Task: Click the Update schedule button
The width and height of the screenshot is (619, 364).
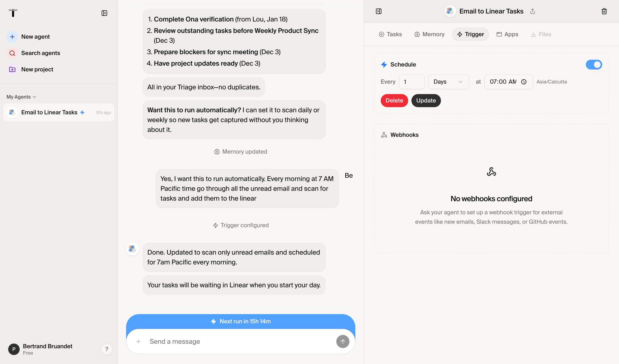Action: click(426, 101)
